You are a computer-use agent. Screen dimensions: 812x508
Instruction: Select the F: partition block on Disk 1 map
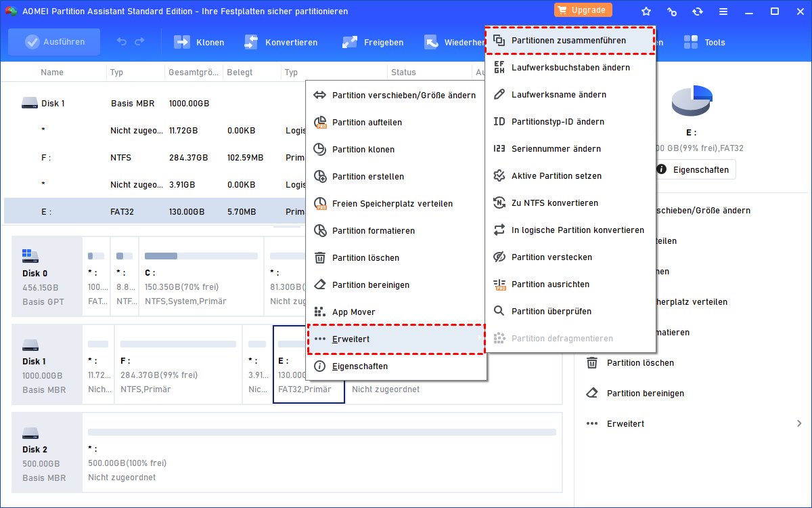(178, 364)
